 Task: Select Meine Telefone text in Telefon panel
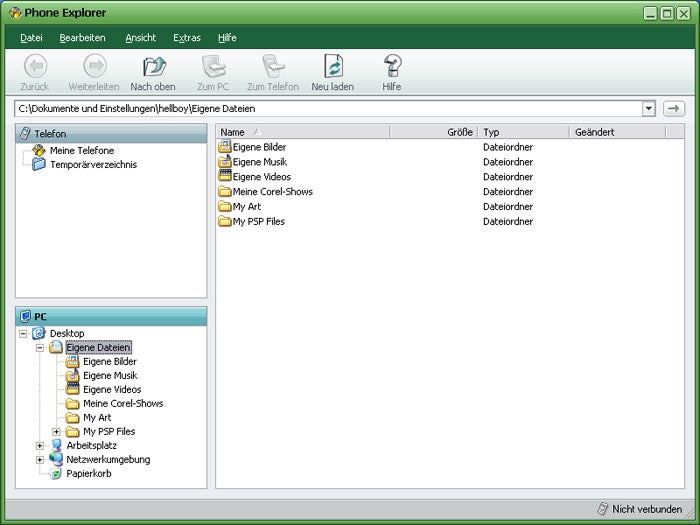(82, 150)
